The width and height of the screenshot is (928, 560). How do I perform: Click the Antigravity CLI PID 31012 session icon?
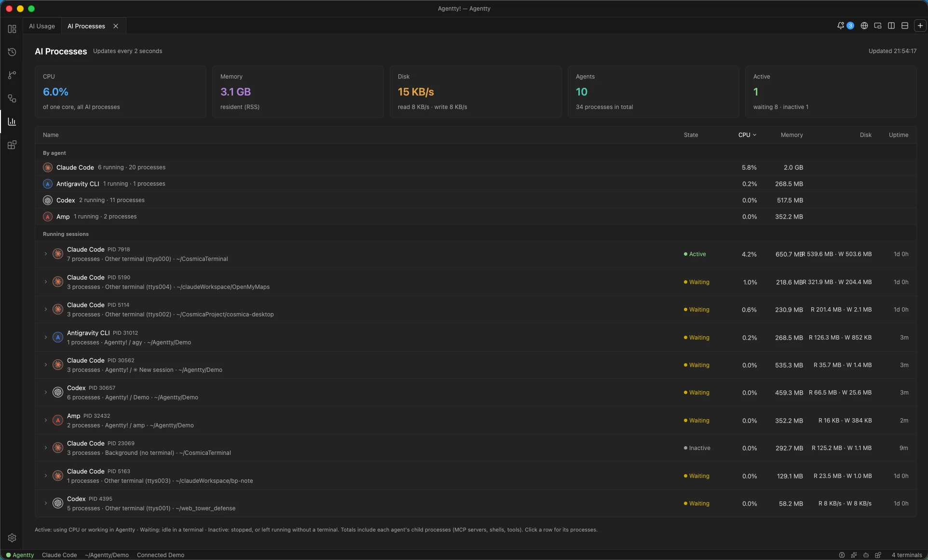tap(58, 337)
